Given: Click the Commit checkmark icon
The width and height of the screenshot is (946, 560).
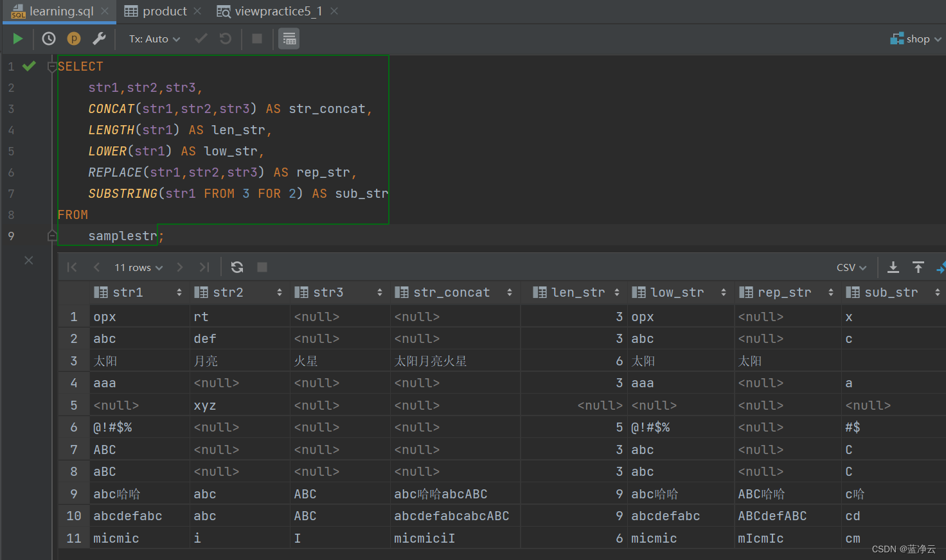Looking at the screenshot, I should coord(201,39).
